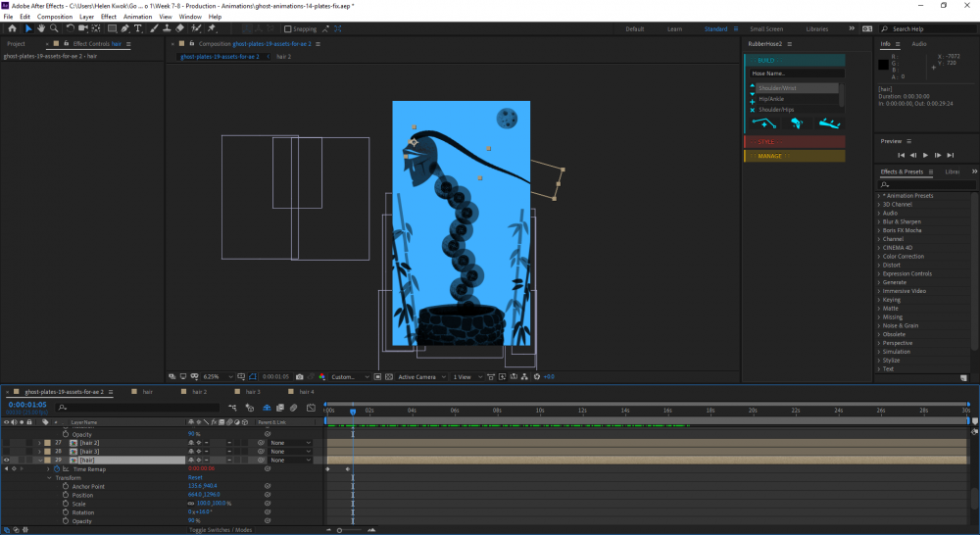Expand the hair 3 layer properties
Screen dimensions: 980x535
pyautogui.click(x=40, y=452)
